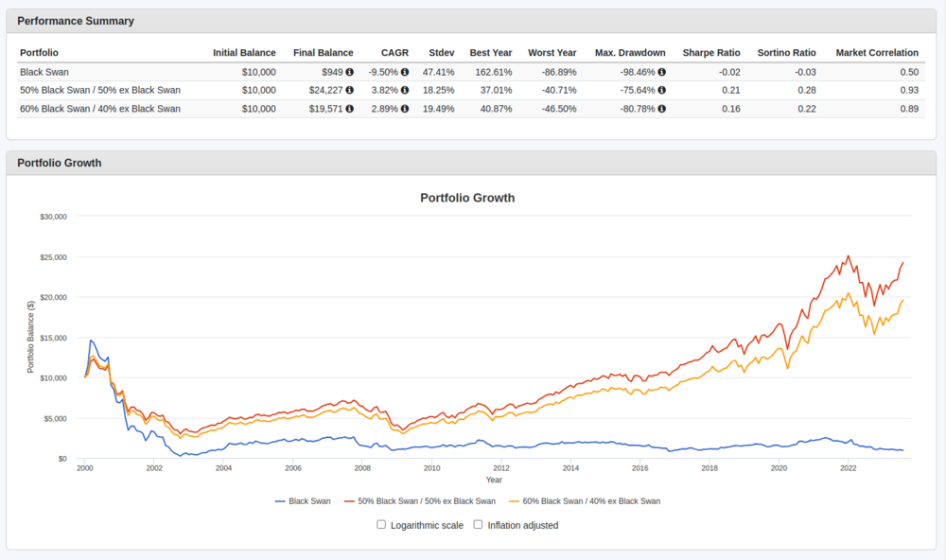Click the Max. Drawdown column header

(630, 53)
